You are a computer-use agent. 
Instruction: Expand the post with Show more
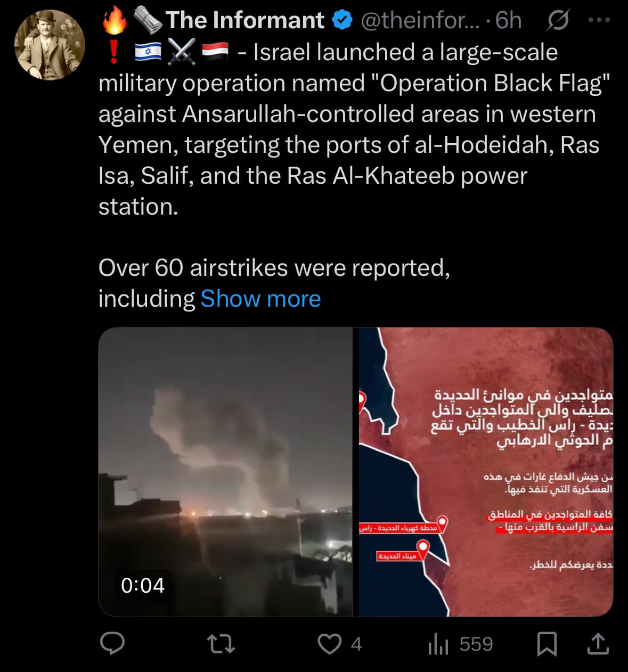260,299
